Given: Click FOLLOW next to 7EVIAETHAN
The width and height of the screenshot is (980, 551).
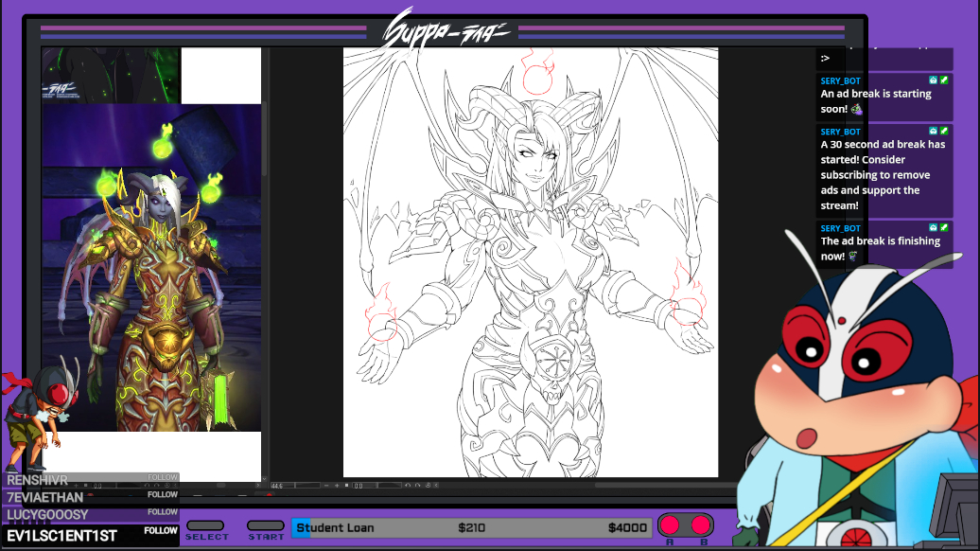Looking at the screenshot, I should 162,495.
